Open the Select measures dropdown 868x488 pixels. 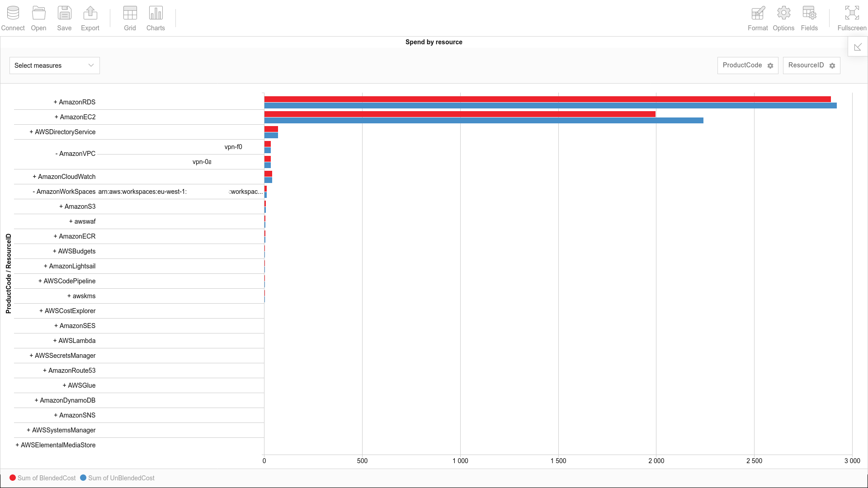55,66
